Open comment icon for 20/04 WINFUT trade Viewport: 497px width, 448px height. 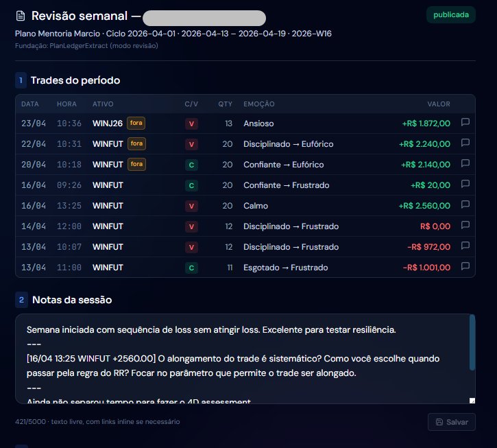(465, 163)
